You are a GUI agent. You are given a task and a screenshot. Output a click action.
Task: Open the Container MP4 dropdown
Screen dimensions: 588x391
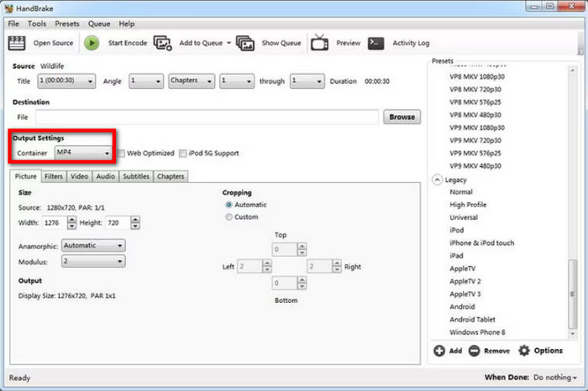tap(83, 153)
